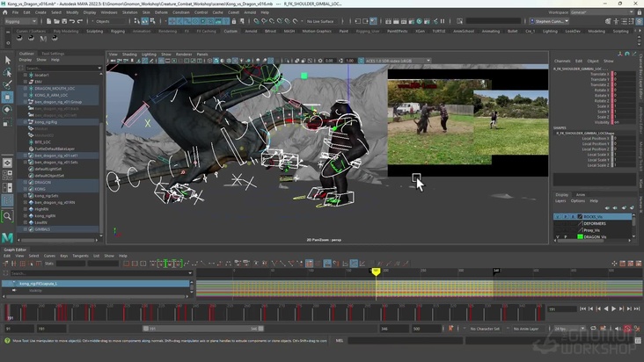
Task: Toggle visibility of DRAGON_Vis display layer
Action: (557, 237)
